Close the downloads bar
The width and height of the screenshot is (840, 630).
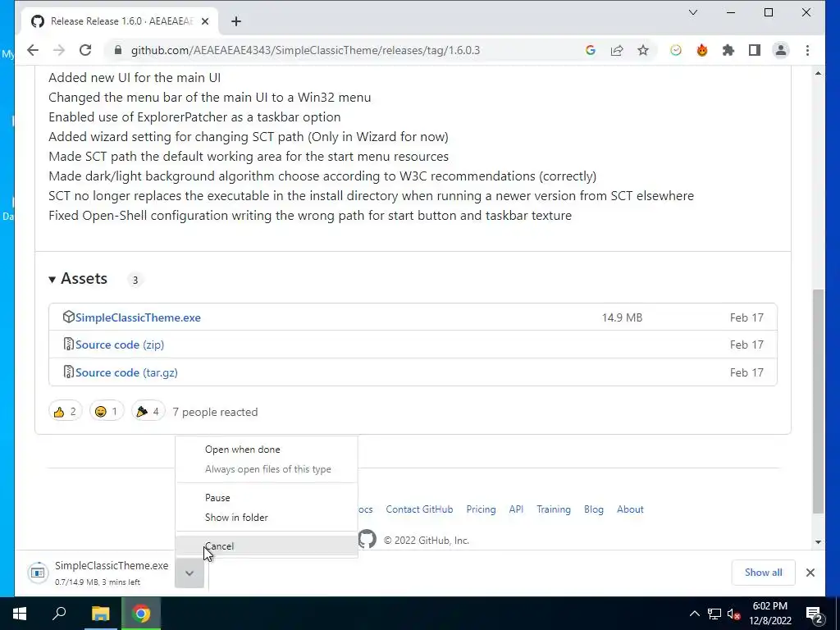pyautogui.click(x=810, y=573)
